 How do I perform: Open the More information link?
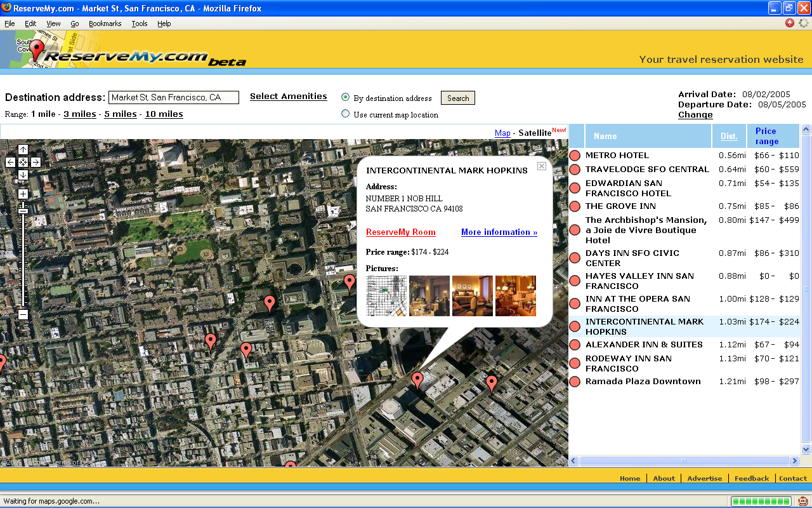[x=499, y=232]
